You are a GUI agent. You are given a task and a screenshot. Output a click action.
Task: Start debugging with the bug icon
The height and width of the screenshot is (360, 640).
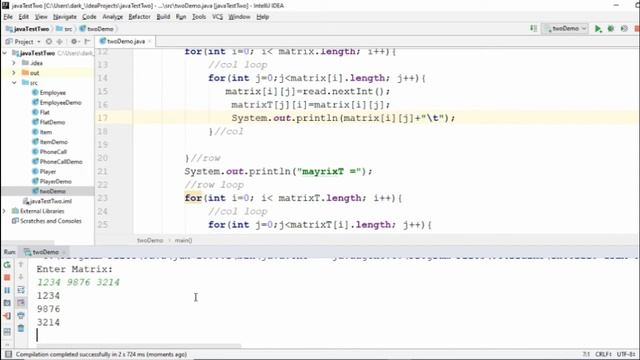tap(611, 29)
